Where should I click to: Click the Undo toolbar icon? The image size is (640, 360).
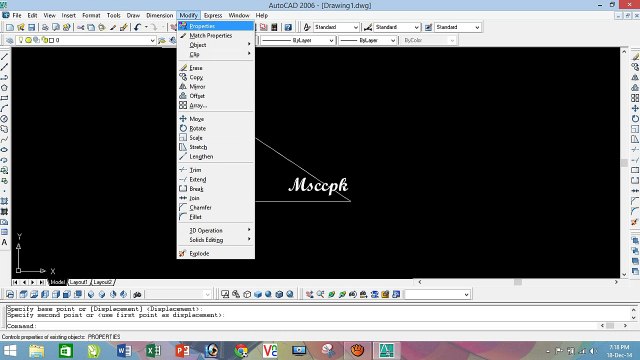click(x=137, y=27)
